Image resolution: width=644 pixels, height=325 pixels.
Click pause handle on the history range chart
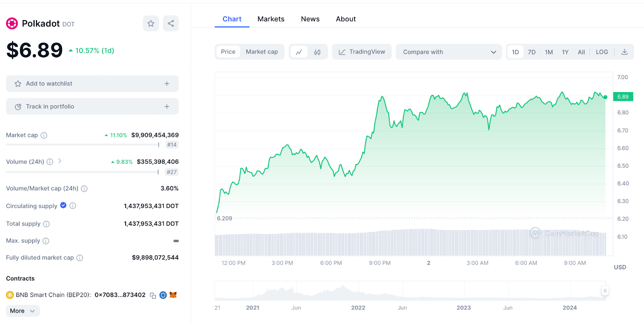[x=605, y=291]
